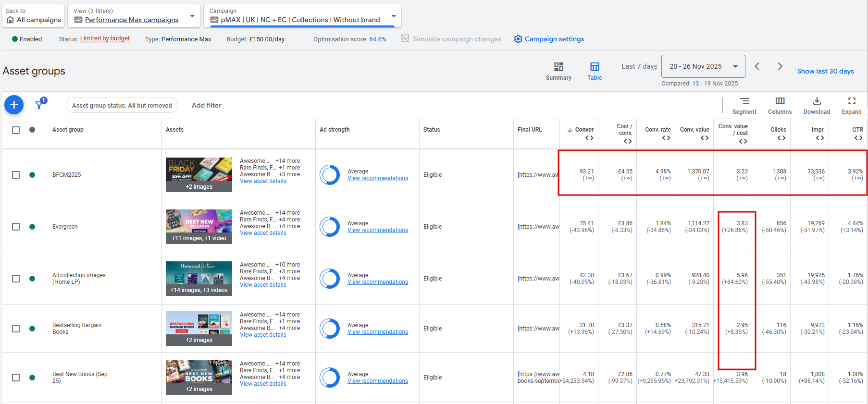Open the Campaign selector dropdown arrow
This screenshot has height=404, width=868.
[394, 16]
